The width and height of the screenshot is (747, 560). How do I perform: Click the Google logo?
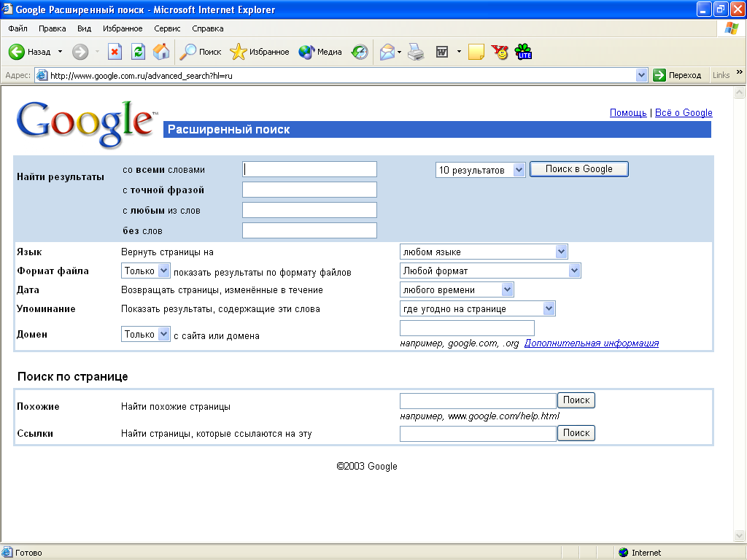[87, 124]
